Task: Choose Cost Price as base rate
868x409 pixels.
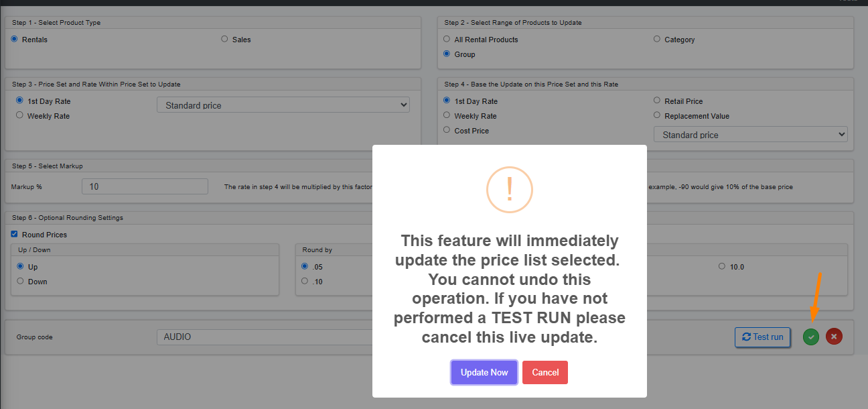Action: tap(447, 131)
